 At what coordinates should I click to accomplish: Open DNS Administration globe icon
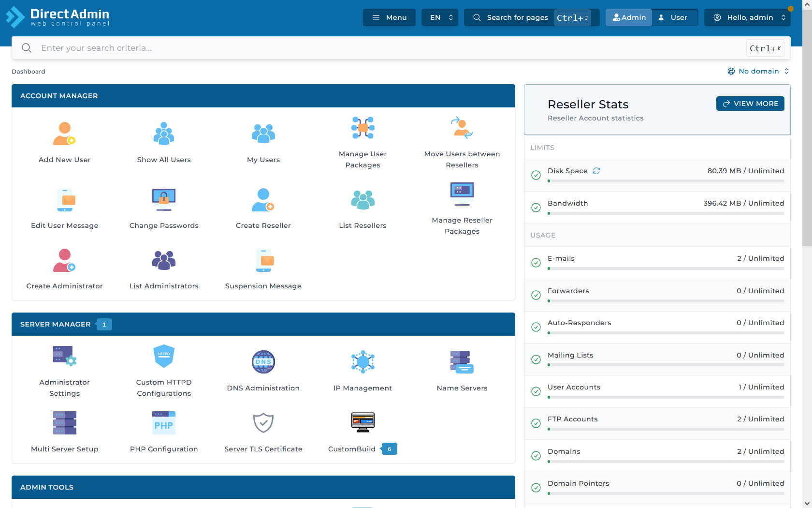pyautogui.click(x=263, y=362)
